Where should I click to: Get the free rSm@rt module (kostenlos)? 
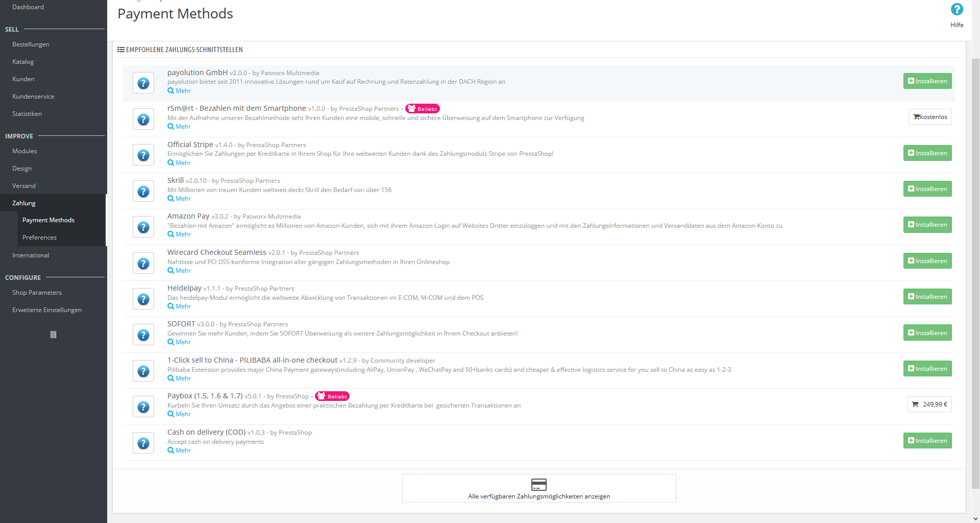930,117
